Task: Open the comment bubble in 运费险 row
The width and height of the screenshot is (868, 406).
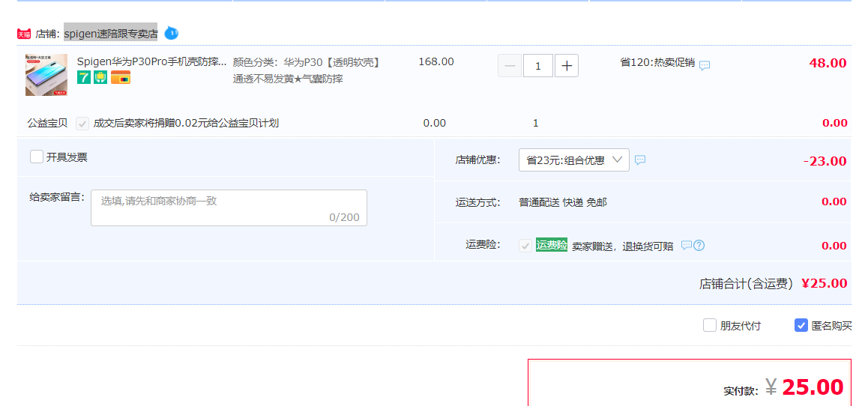Action: (687, 245)
